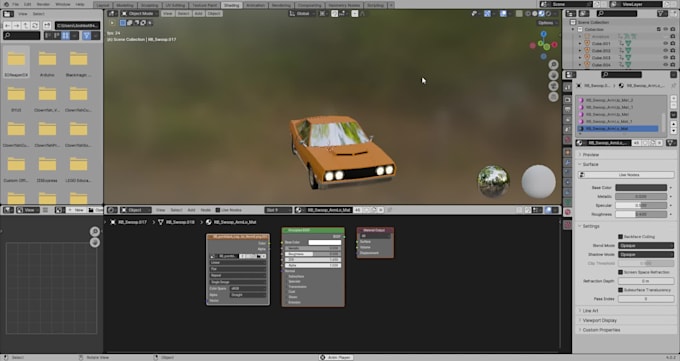The image size is (680, 361).
Task: Click the file browser path field
Action: pos(77,26)
